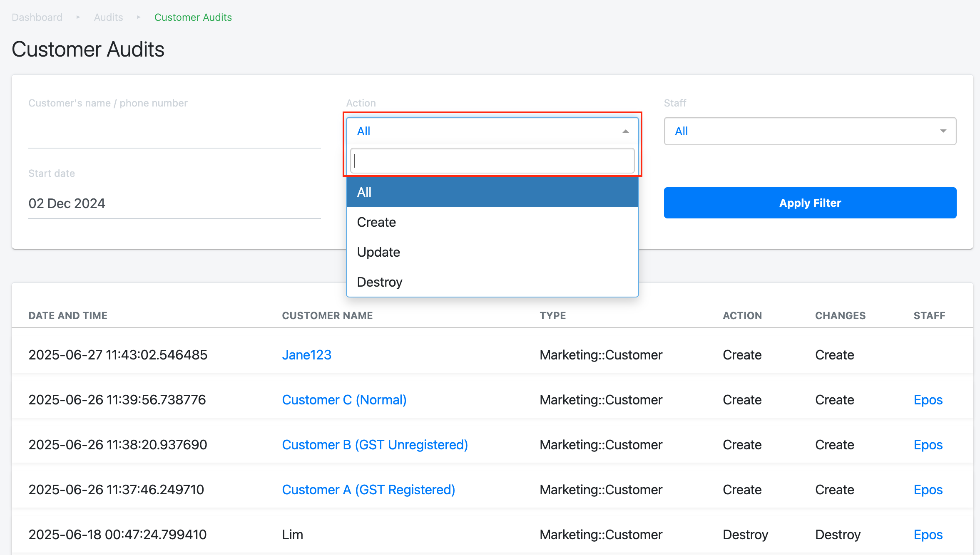Click the Apply Filter button
The width and height of the screenshot is (980, 555).
click(810, 203)
